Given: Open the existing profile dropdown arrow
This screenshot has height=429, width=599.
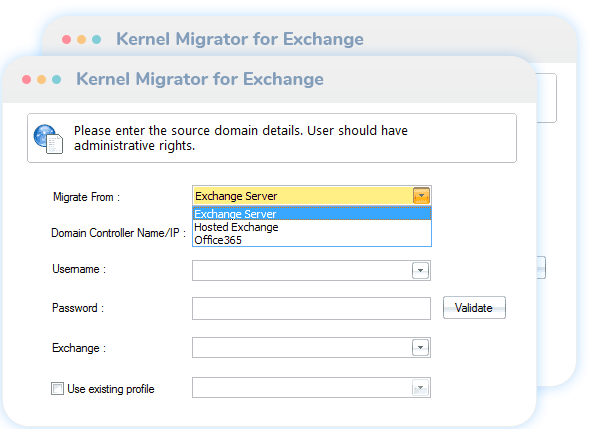Looking at the screenshot, I should point(420,388).
